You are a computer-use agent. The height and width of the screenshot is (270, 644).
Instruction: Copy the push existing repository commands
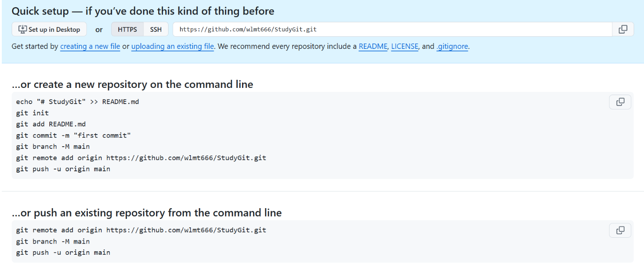point(620,231)
